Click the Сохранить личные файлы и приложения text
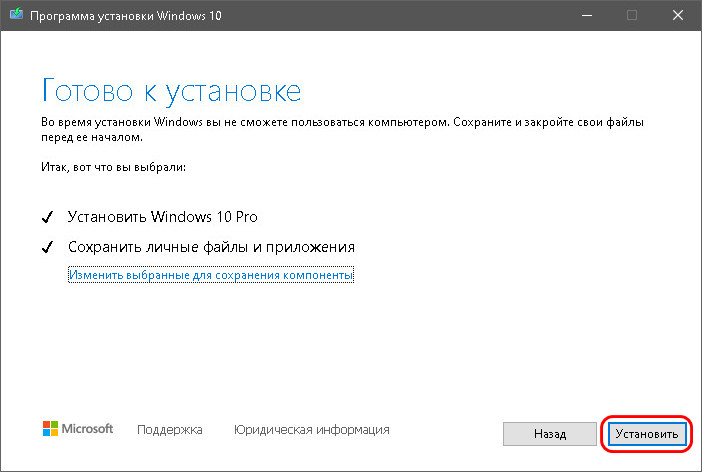The width and height of the screenshot is (702, 472). pyautogui.click(x=211, y=247)
